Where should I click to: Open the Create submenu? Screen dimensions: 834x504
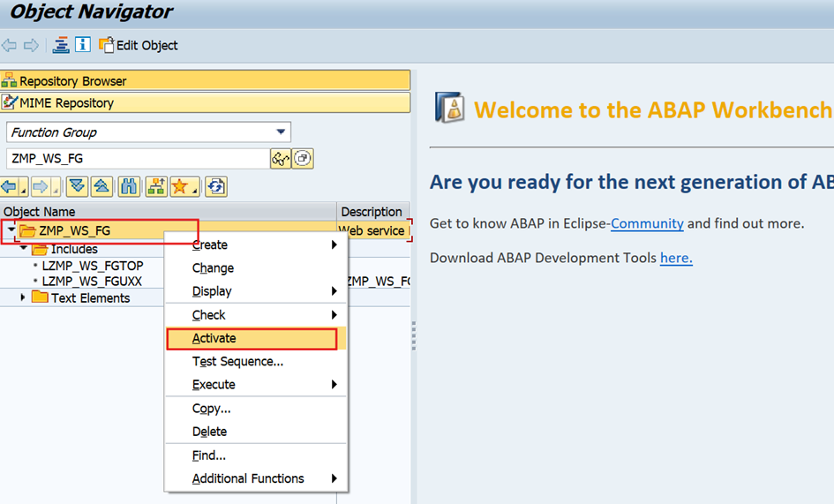[x=256, y=244]
